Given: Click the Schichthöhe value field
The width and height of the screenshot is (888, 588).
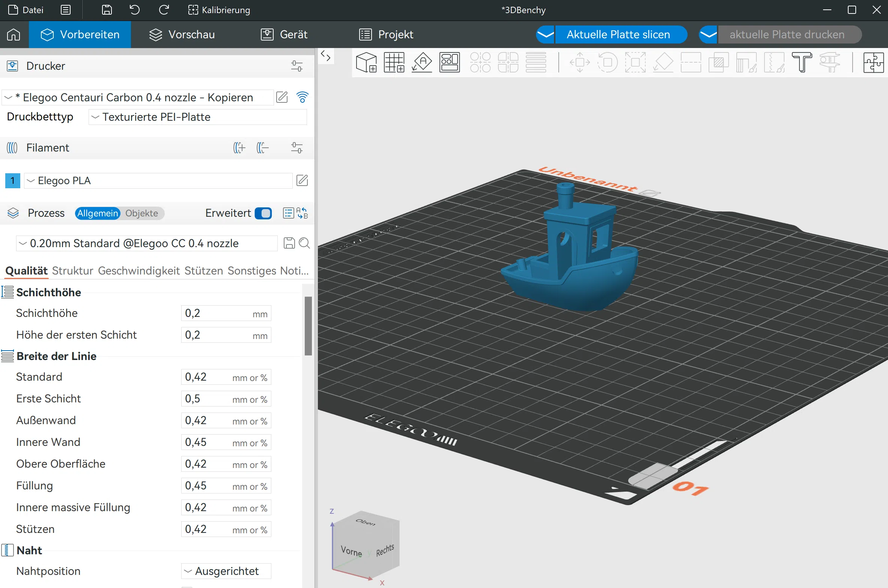Looking at the screenshot, I should [x=226, y=313].
